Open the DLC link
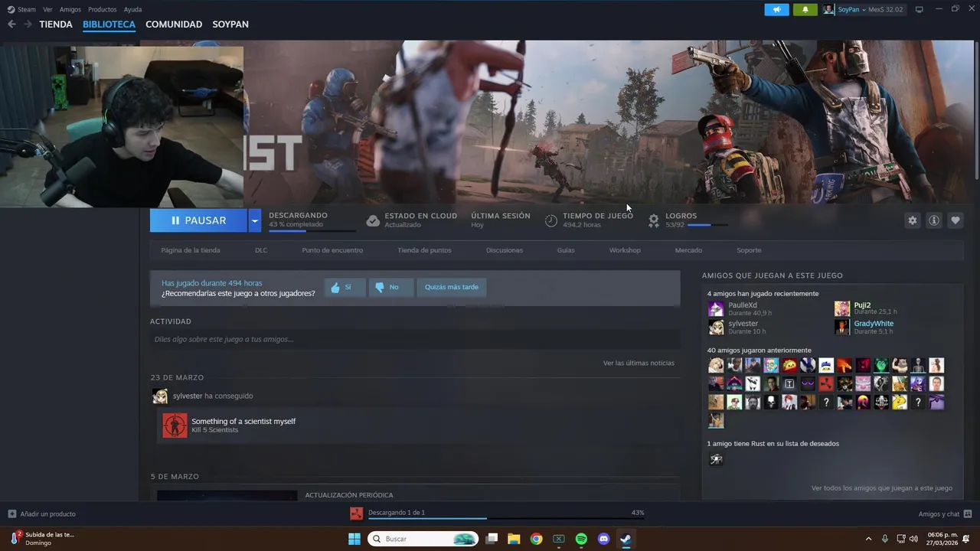The image size is (980, 551). click(x=261, y=250)
